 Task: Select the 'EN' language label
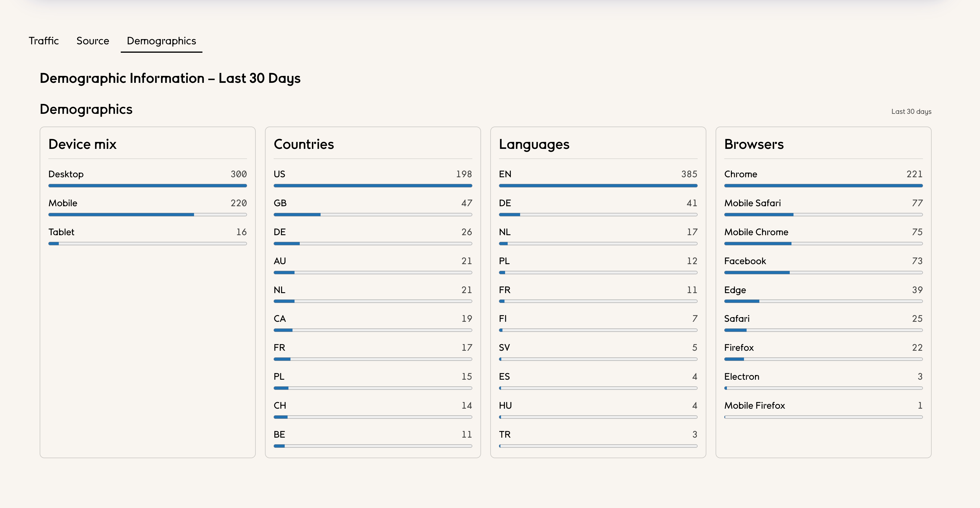pyautogui.click(x=505, y=174)
